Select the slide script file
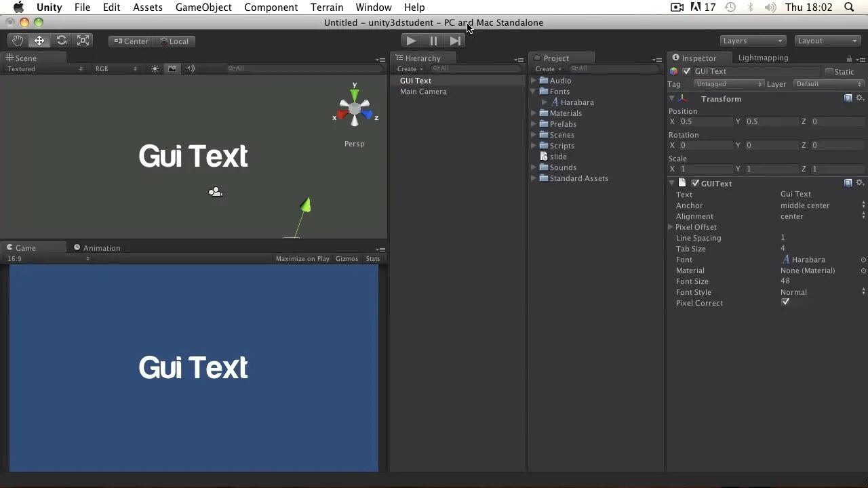The height and width of the screenshot is (488, 868). click(553, 157)
